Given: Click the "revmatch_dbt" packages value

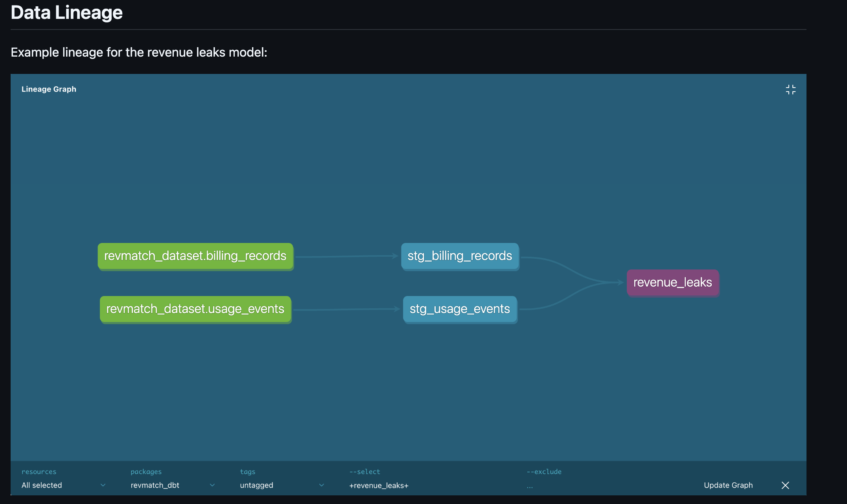Looking at the screenshot, I should pyautogui.click(x=155, y=485).
